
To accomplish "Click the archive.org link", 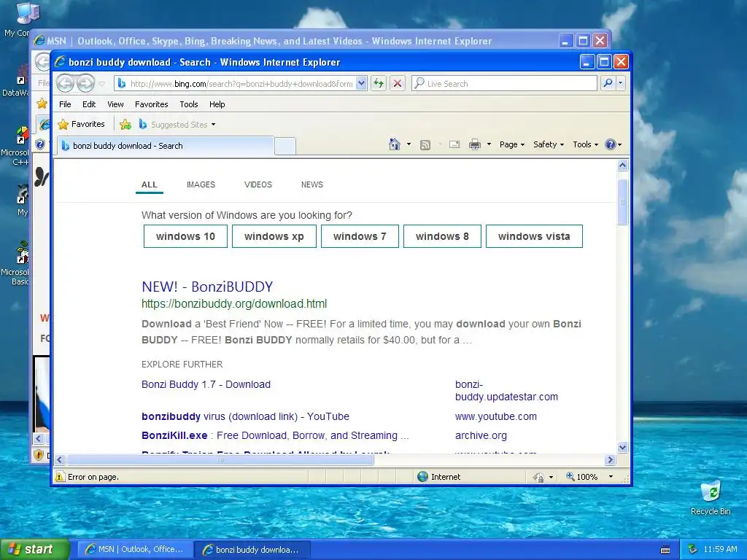I will (481, 435).
